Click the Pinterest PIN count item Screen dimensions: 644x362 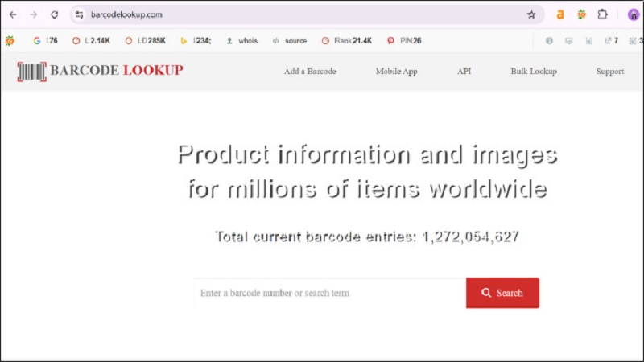pyautogui.click(x=404, y=40)
